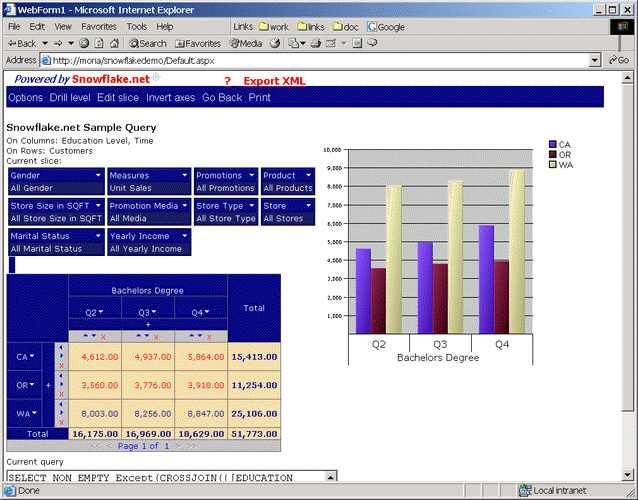
Task: Click the WA cream legend swatch
Action: (553, 164)
